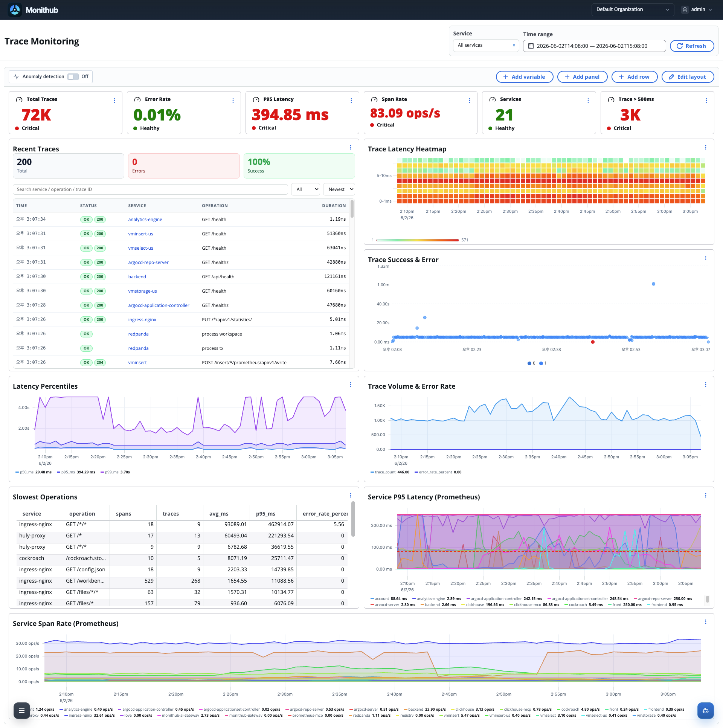Open the P95 Latency panel menu
723x728 pixels.
point(351,101)
